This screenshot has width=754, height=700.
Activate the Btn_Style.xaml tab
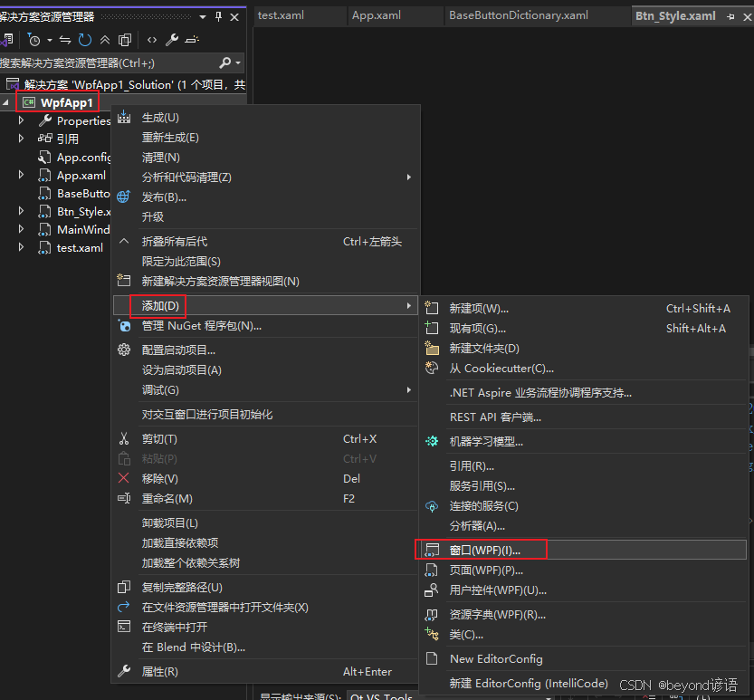pos(675,16)
